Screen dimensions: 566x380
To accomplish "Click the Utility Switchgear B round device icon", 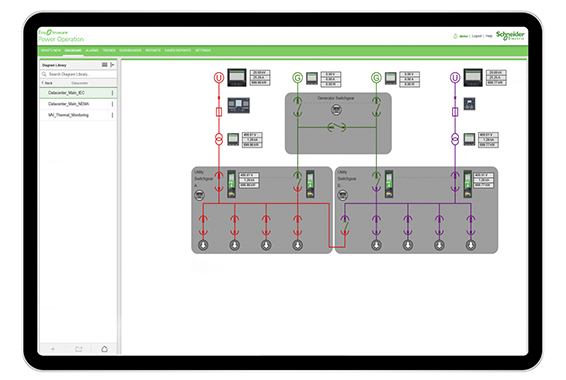I will coord(343,195).
